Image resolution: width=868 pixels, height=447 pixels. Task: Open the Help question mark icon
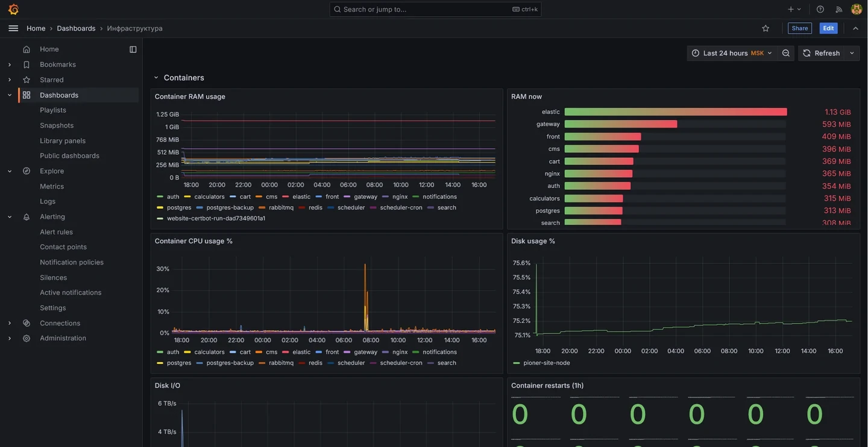coord(820,9)
